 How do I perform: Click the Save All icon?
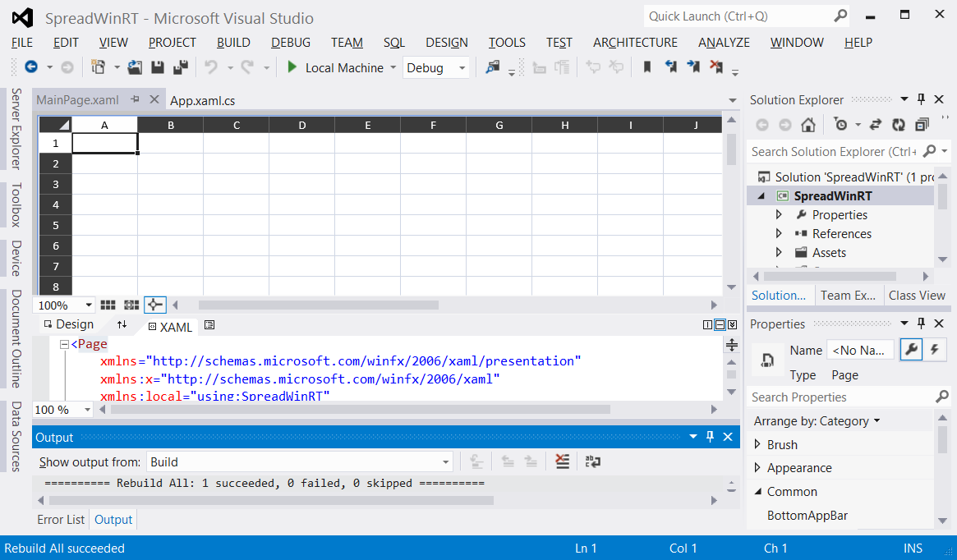tap(180, 67)
